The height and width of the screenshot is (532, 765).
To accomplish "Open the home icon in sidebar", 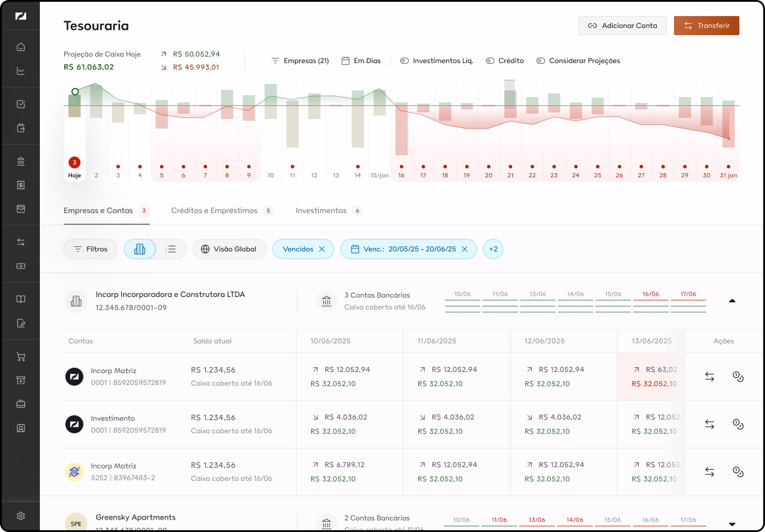I will point(21,47).
